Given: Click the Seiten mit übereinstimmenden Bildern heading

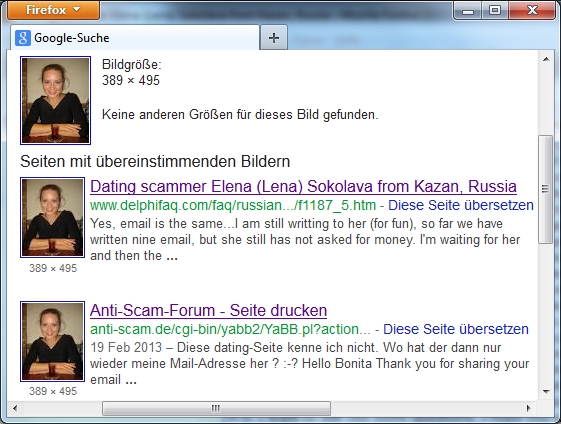Looking at the screenshot, I should [x=155, y=161].
